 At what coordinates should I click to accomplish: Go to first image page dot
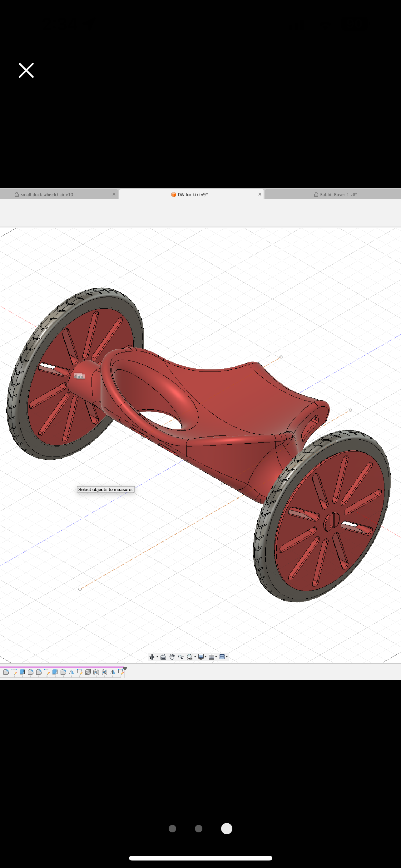click(x=172, y=829)
